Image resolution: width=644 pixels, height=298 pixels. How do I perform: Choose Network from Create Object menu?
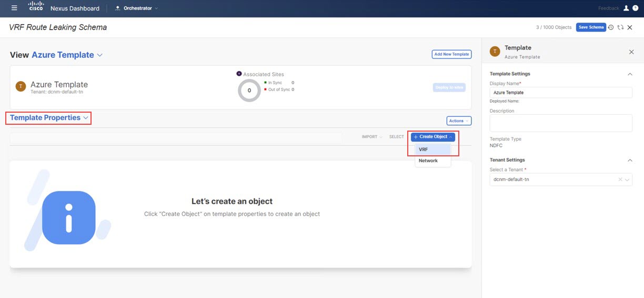click(433, 161)
